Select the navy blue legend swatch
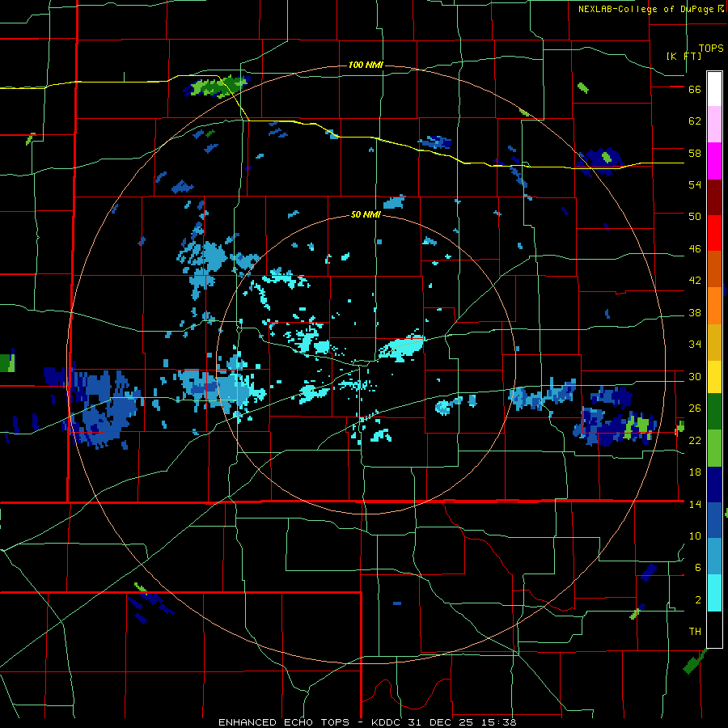 714,485
